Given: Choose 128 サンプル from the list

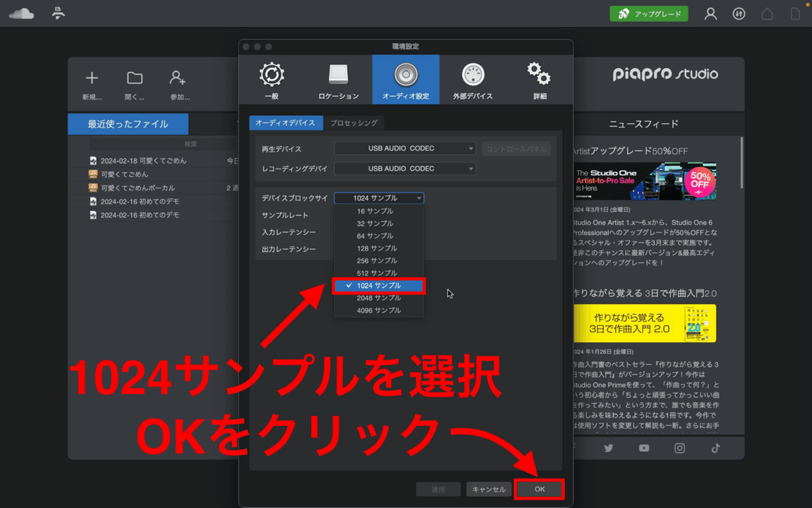Looking at the screenshot, I should click(379, 248).
